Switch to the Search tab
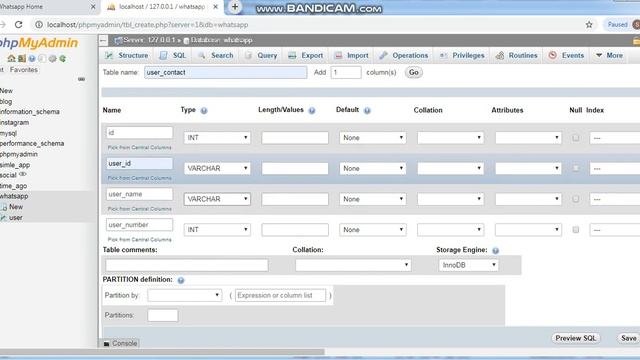The image size is (640, 360). tap(216, 56)
